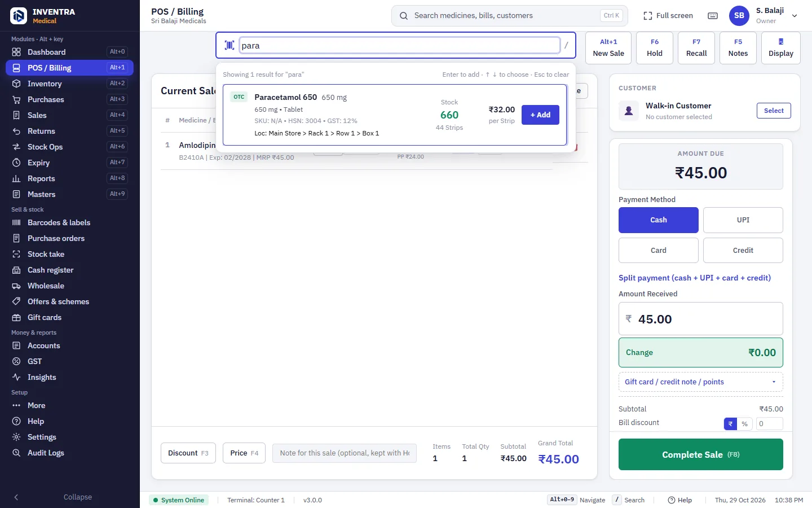The image size is (812, 508).
Task: Open the Expiry module
Action: (x=69, y=163)
